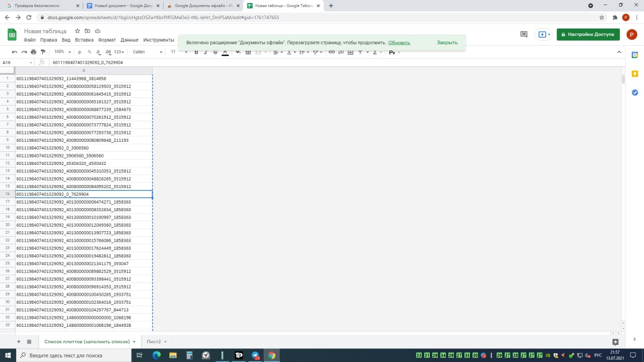The width and height of the screenshot is (644, 362).
Task: Open the functions (sigma) menu
Action: pyautogui.click(x=376, y=52)
